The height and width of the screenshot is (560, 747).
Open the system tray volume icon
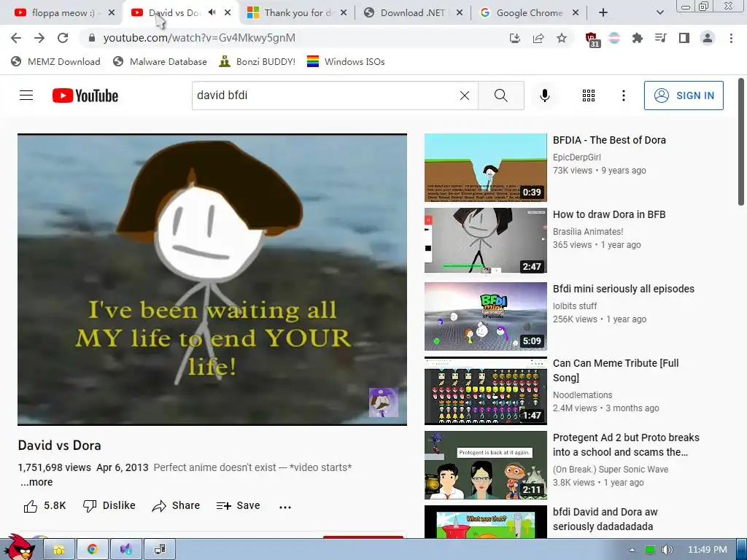pos(667,550)
